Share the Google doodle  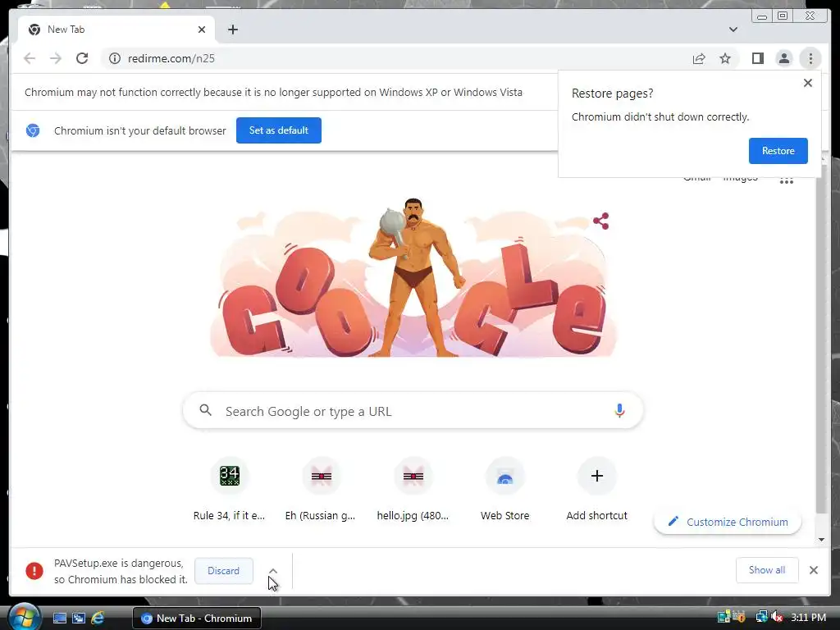pos(601,221)
